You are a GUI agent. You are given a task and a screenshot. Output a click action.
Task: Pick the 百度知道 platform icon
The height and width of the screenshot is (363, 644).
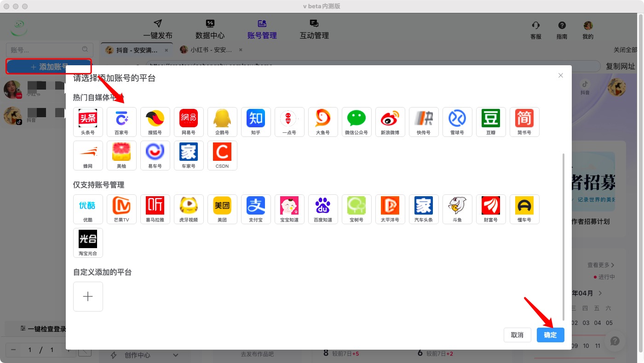(x=323, y=209)
